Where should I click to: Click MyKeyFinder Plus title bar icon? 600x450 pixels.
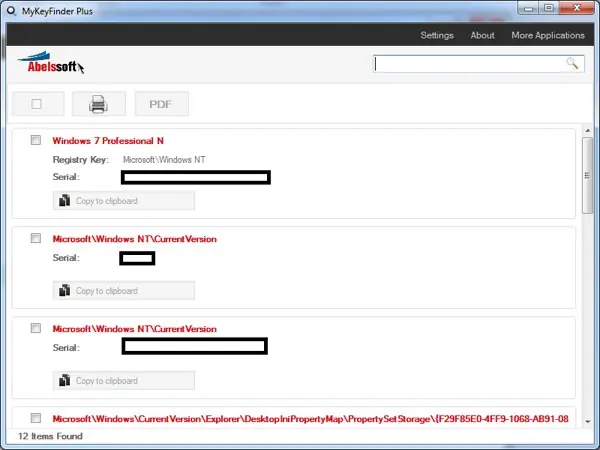pyautogui.click(x=12, y=11)
